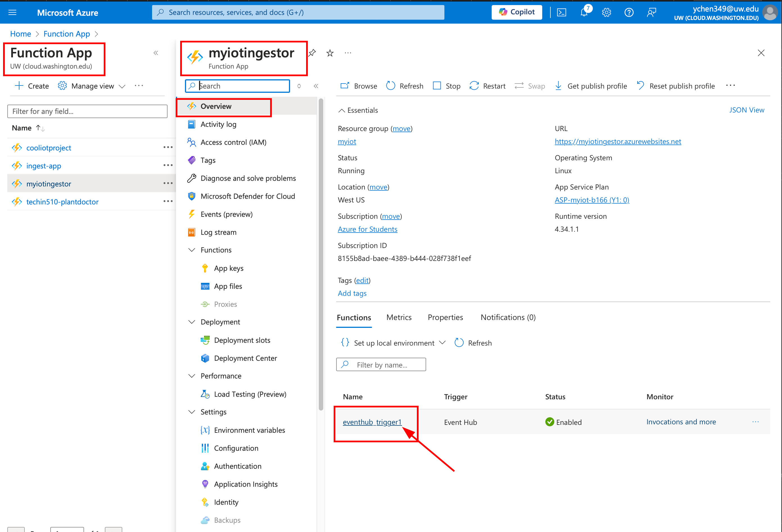Mark myiotingestor as favorite with star
Viewport: 782px width, 532px height.
330,53
